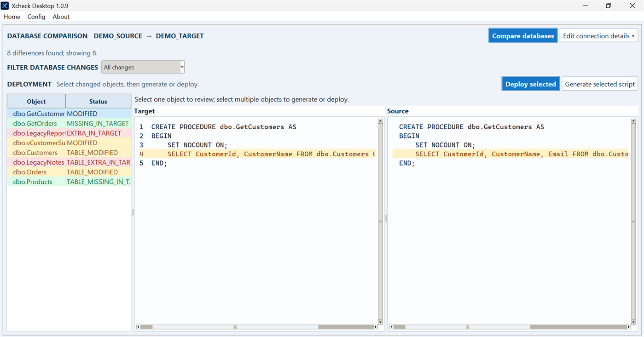Click Generate selected script button
644x337 pixels.
600,84
